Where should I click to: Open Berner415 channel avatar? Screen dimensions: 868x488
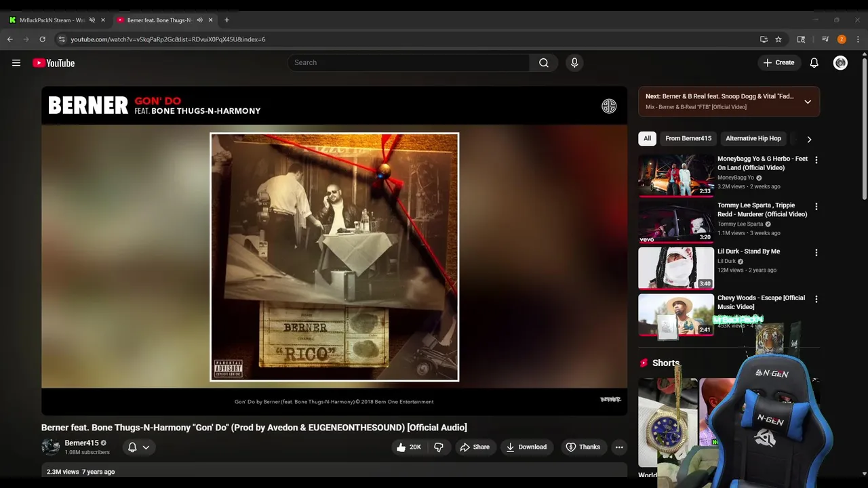tap(50, 447)
